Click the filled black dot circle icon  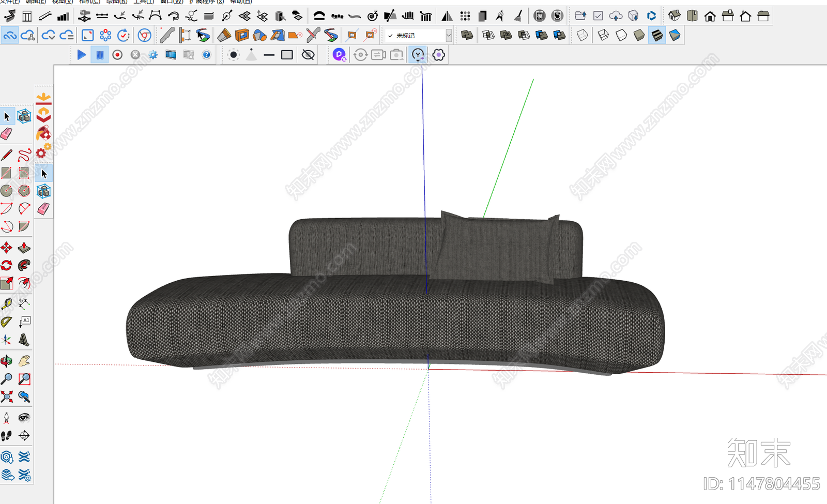(x=234, y=55)
